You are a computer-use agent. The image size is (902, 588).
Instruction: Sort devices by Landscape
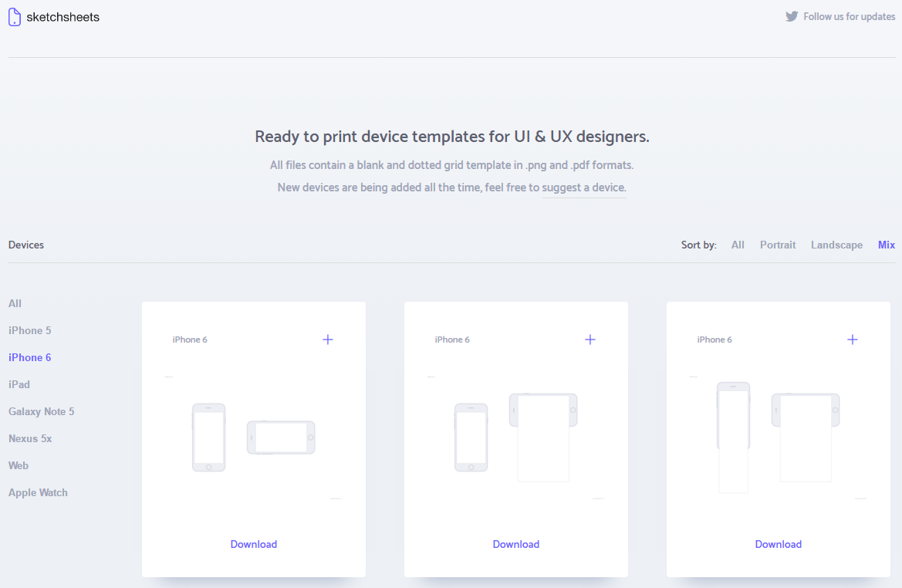click(836, 245)
